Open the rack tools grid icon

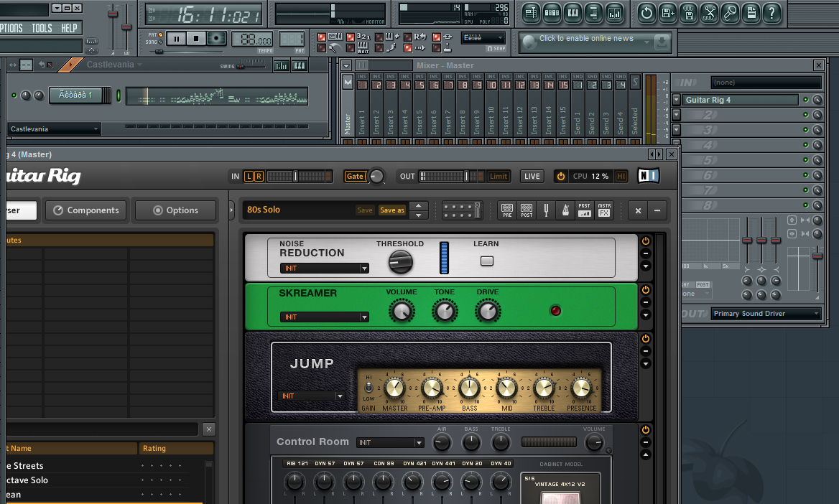[x=462, y=210]
